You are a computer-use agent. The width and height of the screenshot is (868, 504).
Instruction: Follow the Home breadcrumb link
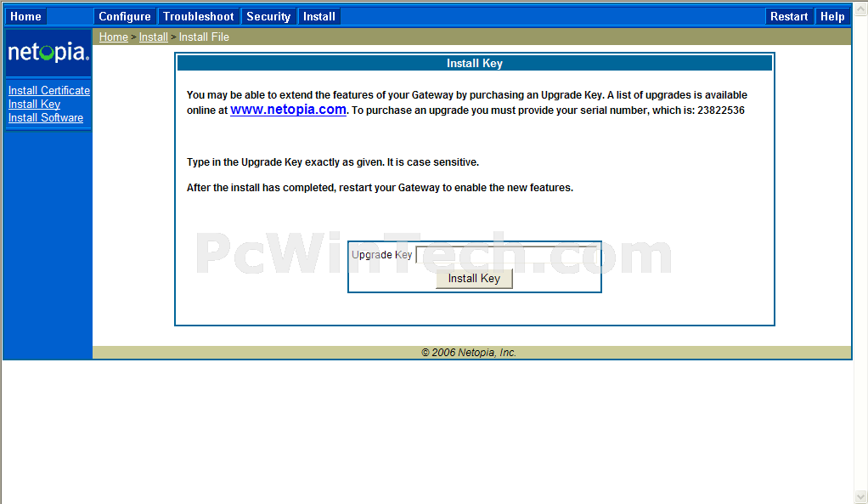click(114, 37)
